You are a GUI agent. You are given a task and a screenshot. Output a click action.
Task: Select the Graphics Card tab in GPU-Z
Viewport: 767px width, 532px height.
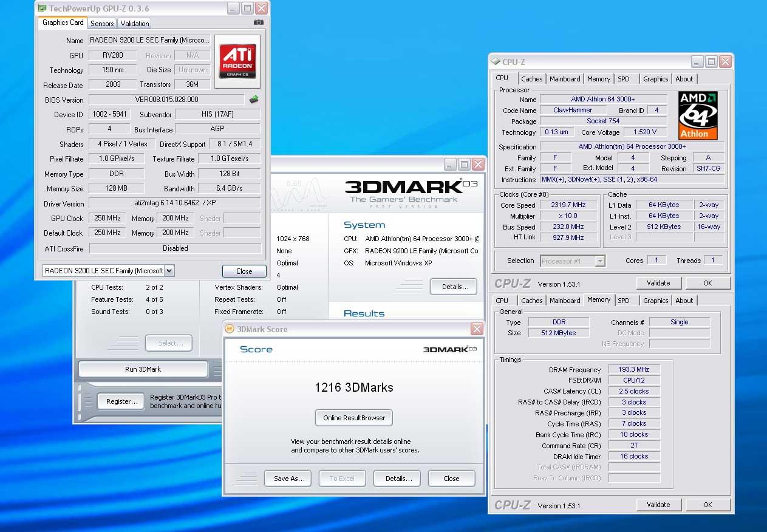[63, 22]
